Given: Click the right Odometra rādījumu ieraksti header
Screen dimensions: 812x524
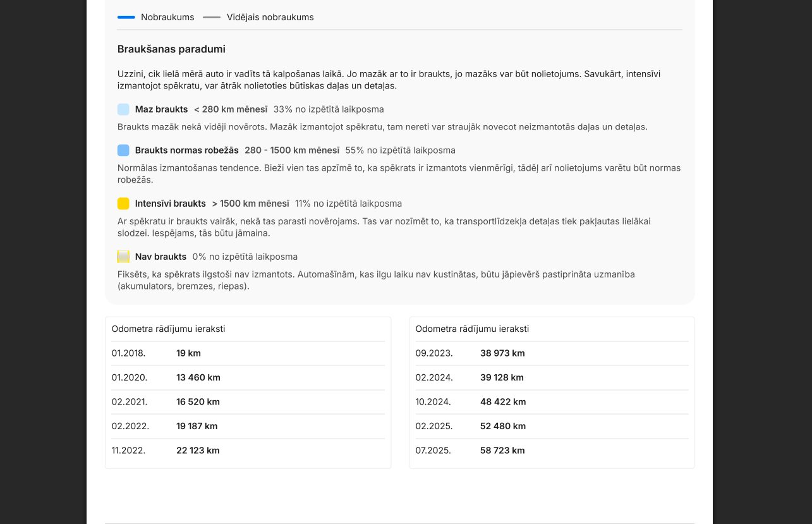Looking at the screenshot, I should coord(472,329).
